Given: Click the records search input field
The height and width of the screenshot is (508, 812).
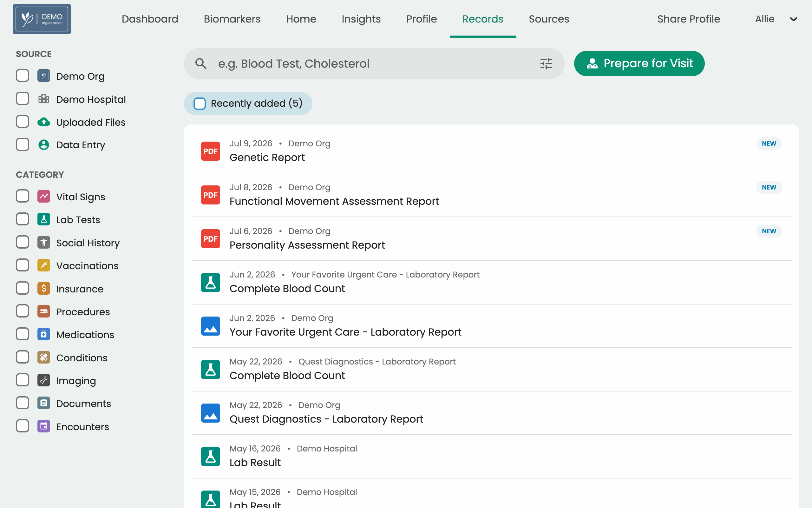Looking at the screenshot, I should tap(374, 63).
